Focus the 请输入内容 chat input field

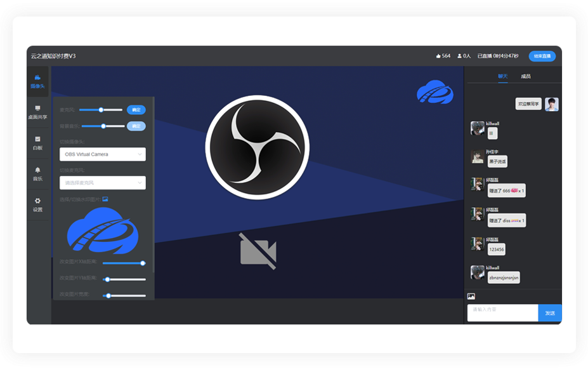tap(502, 313)
